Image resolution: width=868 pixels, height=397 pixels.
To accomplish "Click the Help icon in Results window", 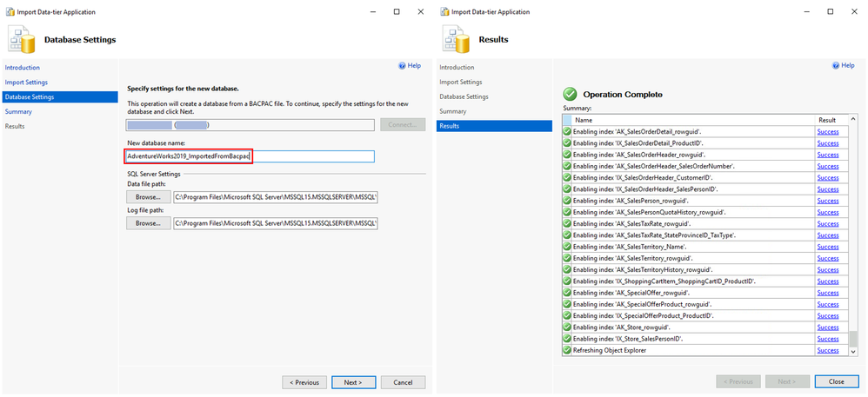I will 836,65.
